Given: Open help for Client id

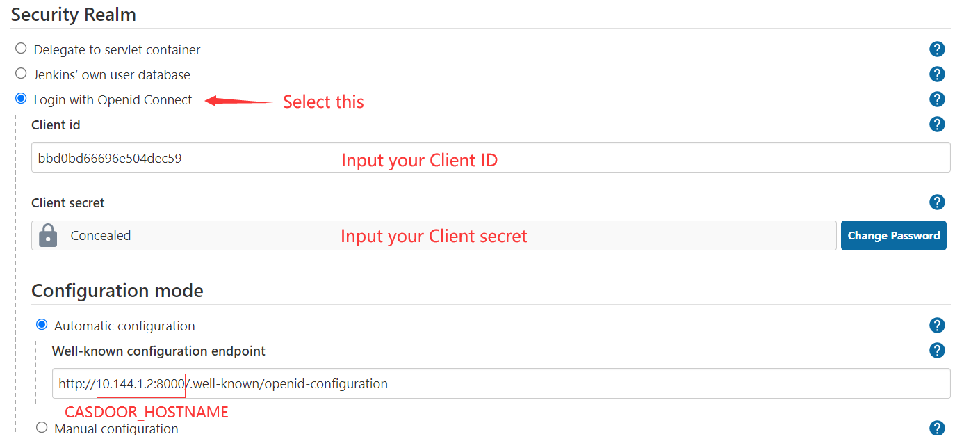Looking at the screenshot, I should coord(937,124).
